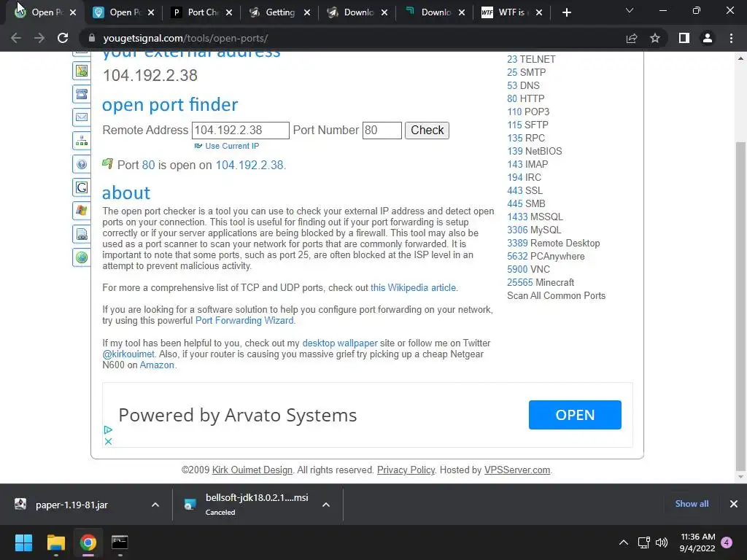The height and width of the screenshot is (560, 747).
Task: Show hidden system tray icons
Action: click(623, 542)
